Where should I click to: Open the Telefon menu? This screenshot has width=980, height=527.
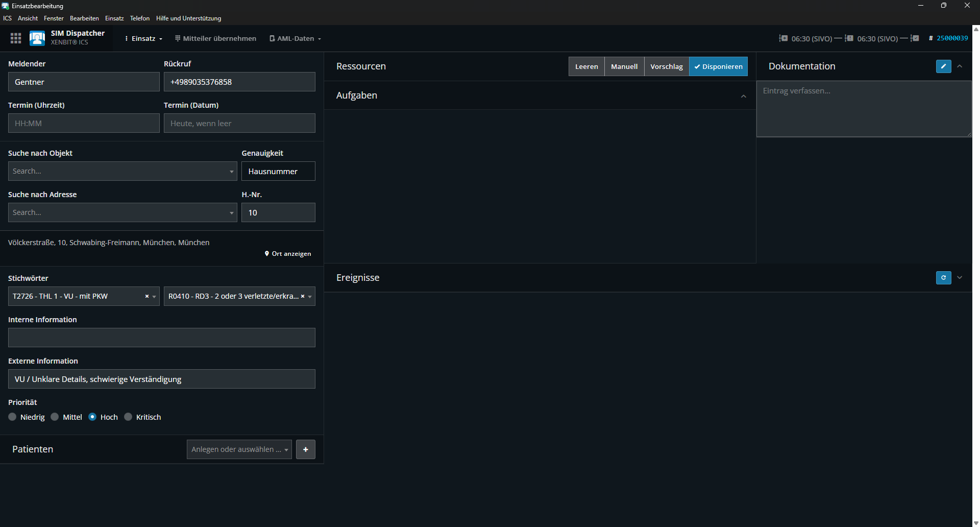139,18
